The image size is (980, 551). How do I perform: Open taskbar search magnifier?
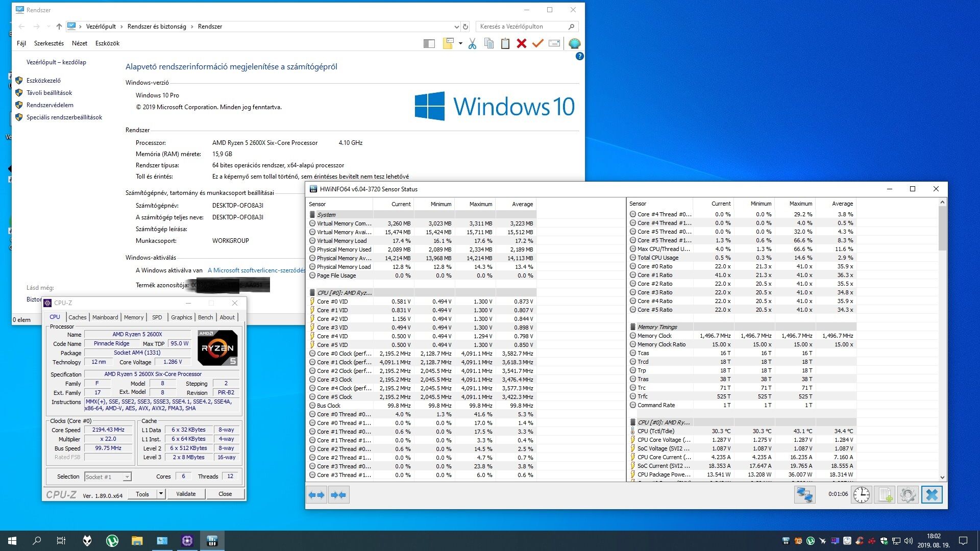[37, 541]
